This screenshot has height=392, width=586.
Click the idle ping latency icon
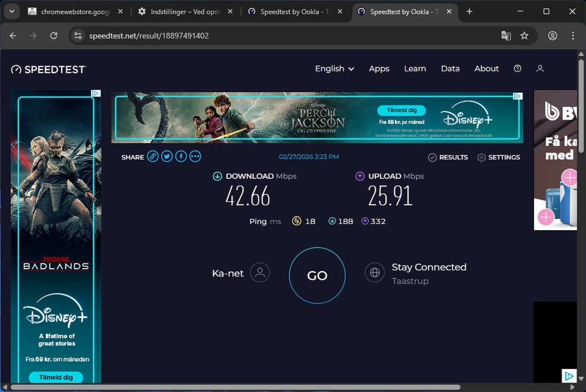pyautogui.click(x=297, y=221)
